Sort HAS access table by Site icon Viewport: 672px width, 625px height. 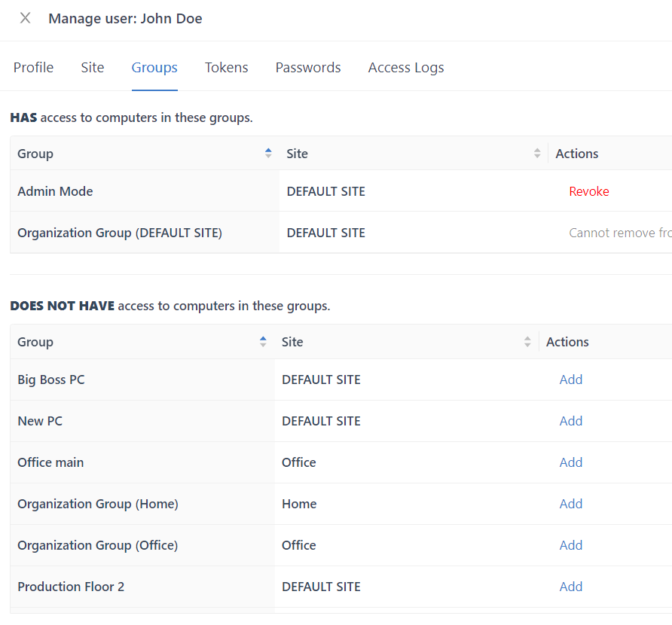[x=537, y=154]
